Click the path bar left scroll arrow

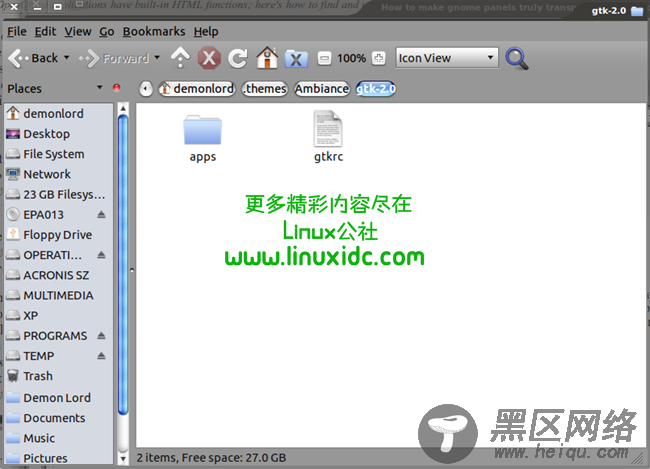[146, 88]
